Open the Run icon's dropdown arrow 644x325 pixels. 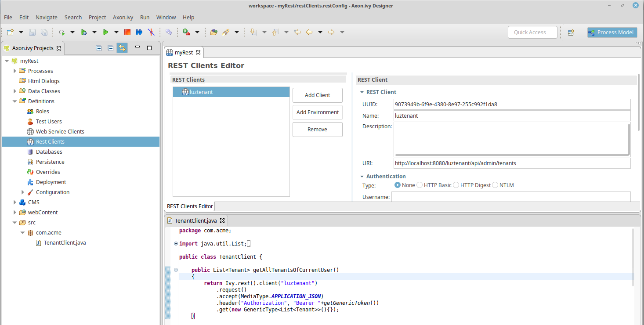point(116,32)
